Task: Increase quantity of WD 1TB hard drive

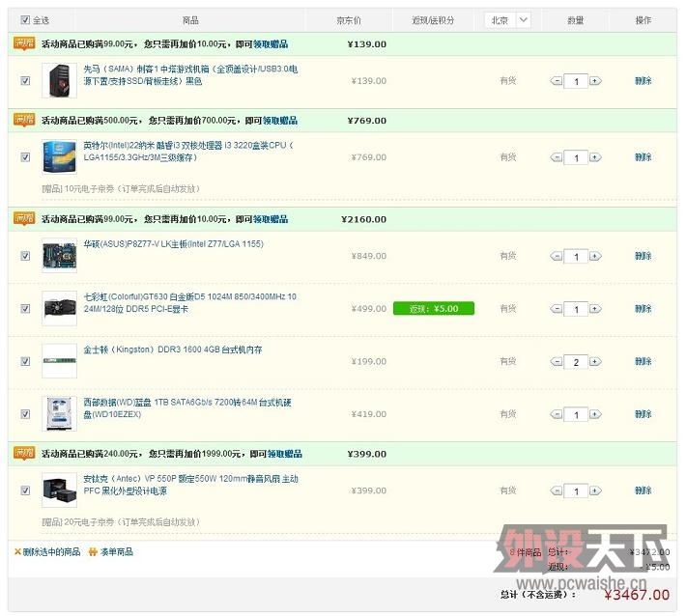Action: [x=595, y=414]
